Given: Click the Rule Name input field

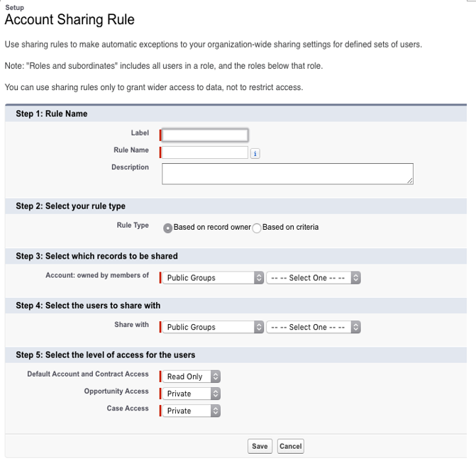Looking at the screenshot, I should click(x=205, y=152).
